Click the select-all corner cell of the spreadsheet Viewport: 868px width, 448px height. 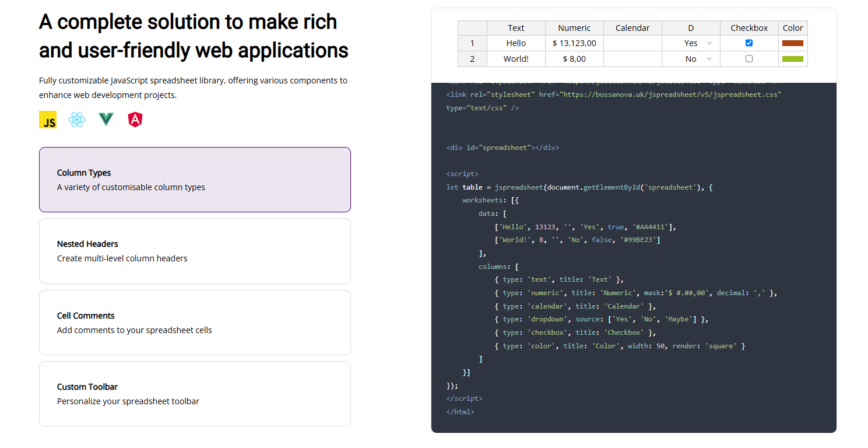[472, 27]
